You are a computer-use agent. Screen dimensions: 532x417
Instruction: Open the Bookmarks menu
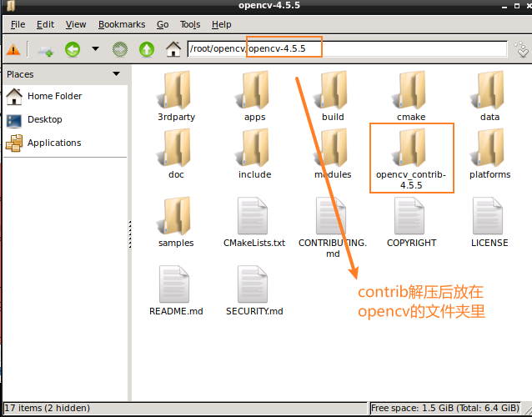point(121,25)
